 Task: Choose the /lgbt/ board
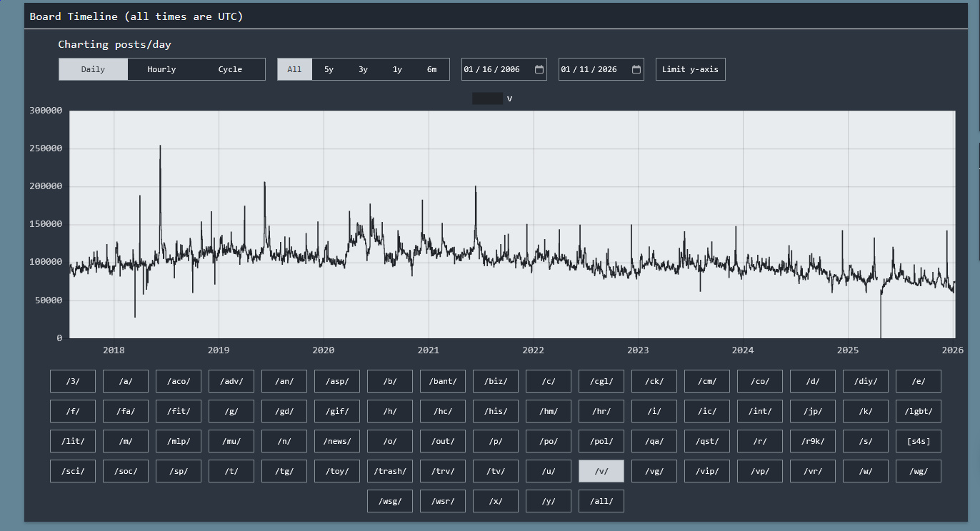pos(919,411)
